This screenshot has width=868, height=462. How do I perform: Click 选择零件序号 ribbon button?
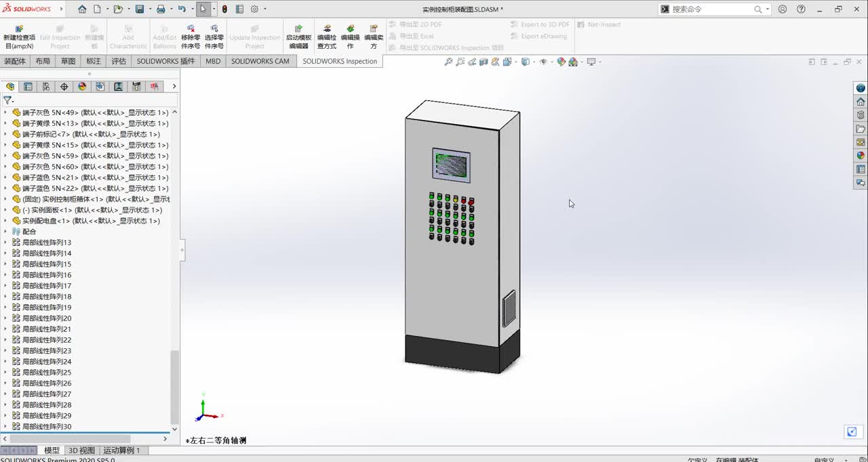pyautogui.click(x=214, y=37)
